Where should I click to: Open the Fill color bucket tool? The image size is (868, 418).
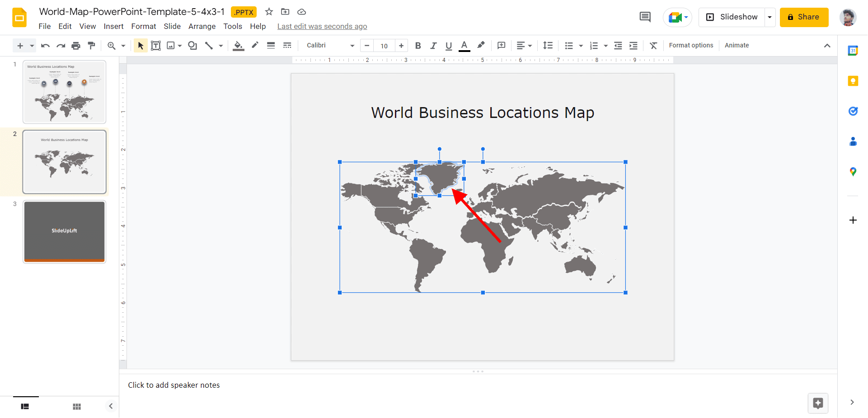[x=238, y=46]
